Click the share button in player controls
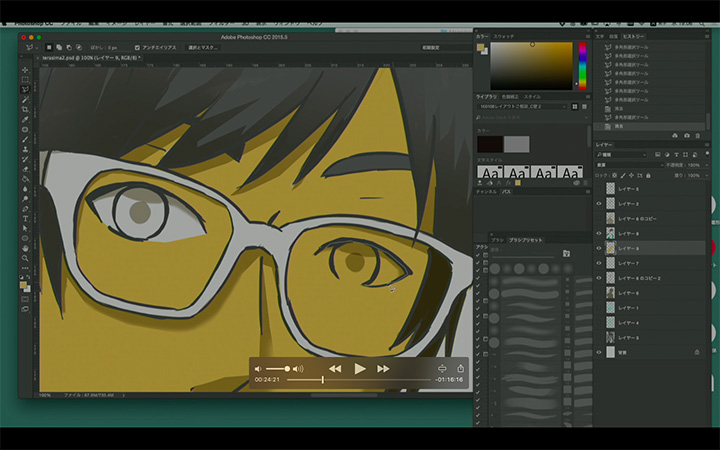720x450 pixels. coord(461,368)
